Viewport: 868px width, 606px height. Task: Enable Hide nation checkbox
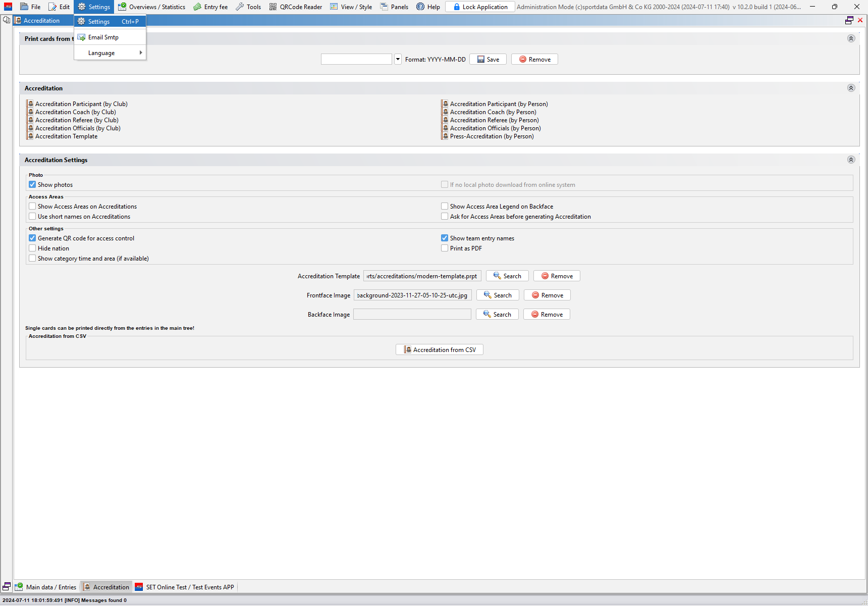coord(32,248)
